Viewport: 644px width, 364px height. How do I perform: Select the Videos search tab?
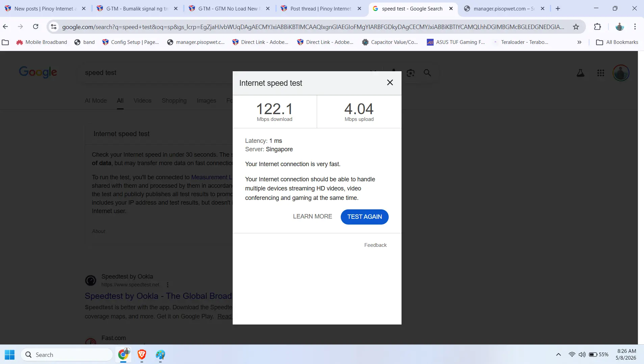[142, 101]
